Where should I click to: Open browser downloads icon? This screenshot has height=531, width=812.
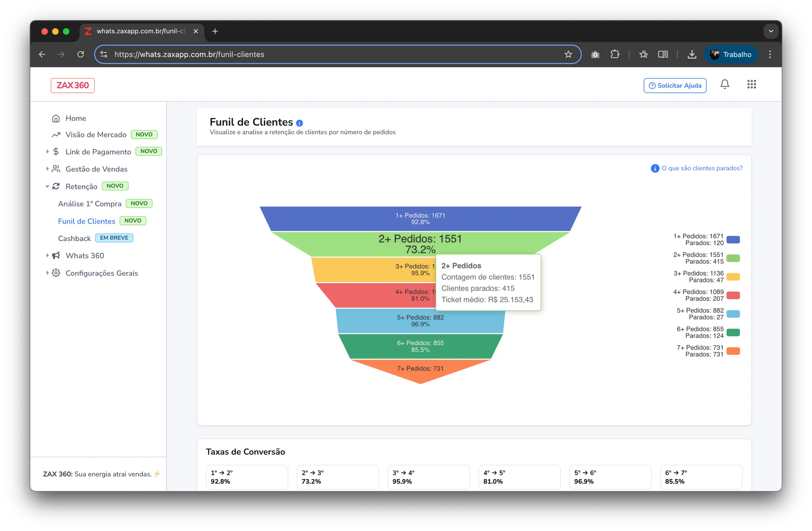tap(691, 54)
